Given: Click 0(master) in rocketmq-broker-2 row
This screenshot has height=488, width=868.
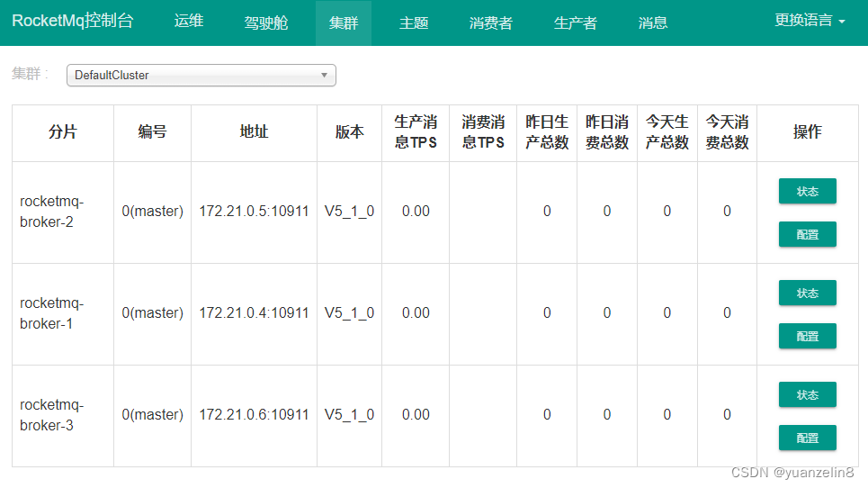Looking at the screenshot, I should pyautogui.click(x=152, y=212).
